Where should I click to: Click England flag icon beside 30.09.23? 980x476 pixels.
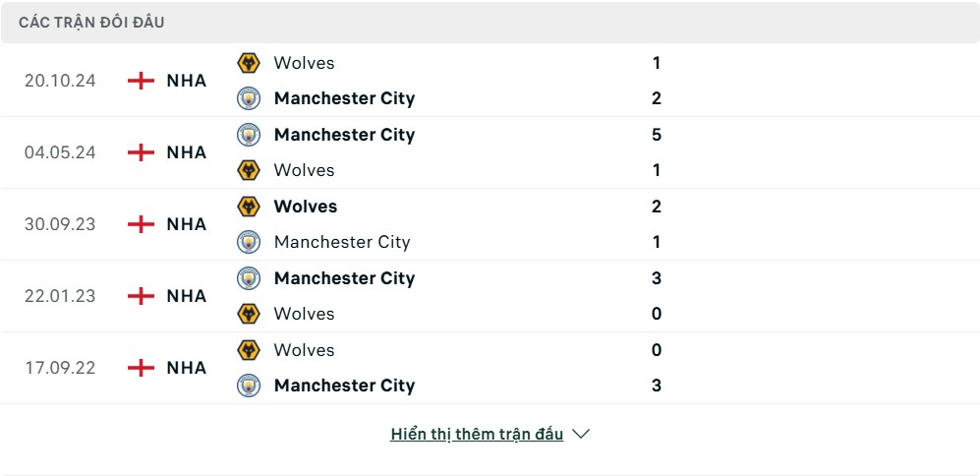click(141, 224)
